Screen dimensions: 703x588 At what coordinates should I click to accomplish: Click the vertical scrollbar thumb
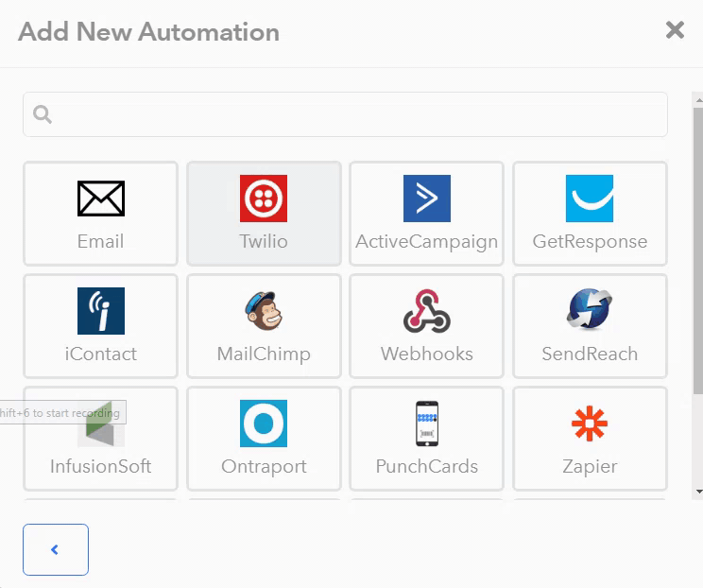tap(698, 251)
